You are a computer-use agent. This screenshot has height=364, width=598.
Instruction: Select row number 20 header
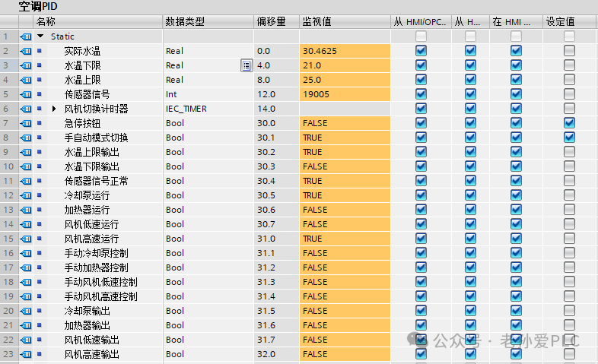(9, 311)
